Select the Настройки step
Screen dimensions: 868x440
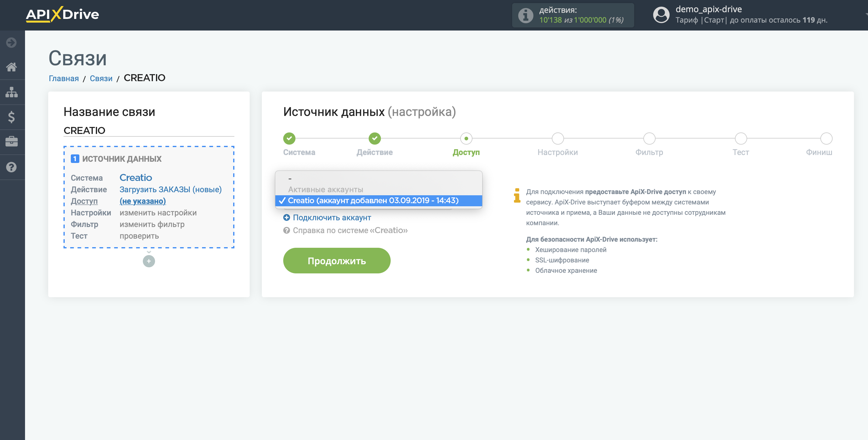558,139
